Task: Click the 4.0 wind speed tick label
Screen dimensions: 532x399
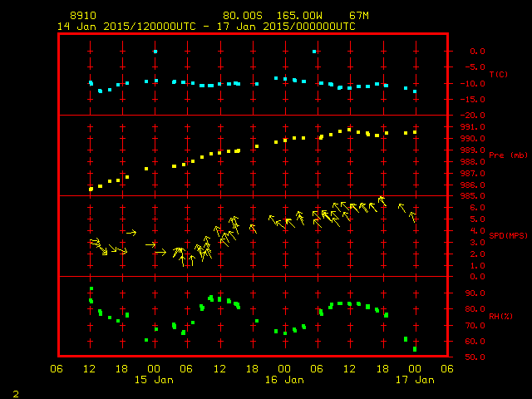Action: pos(477,231)
